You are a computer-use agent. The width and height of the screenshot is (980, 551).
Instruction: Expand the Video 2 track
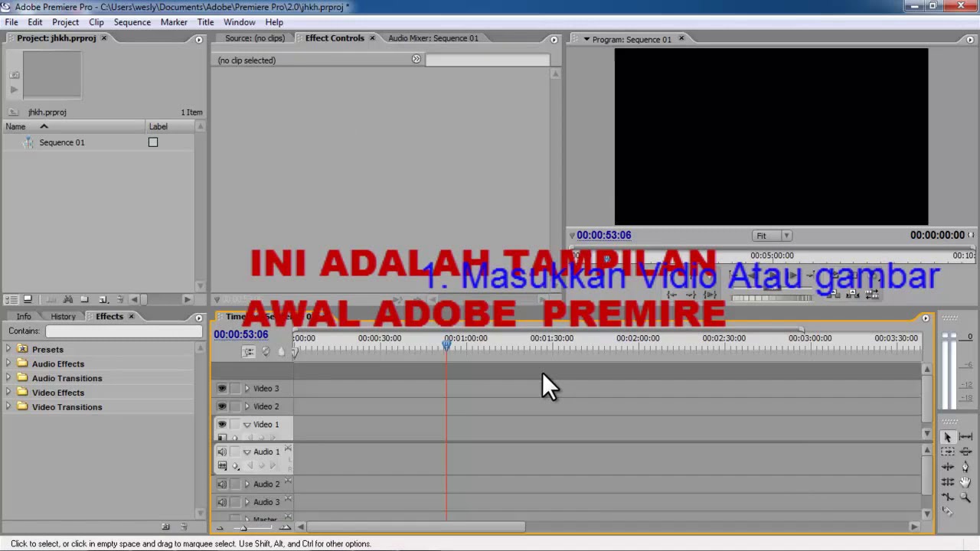click(x=247, y=406)
